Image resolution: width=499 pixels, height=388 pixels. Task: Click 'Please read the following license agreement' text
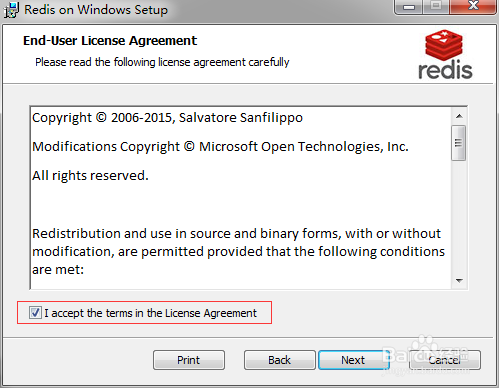coord(162,62)
